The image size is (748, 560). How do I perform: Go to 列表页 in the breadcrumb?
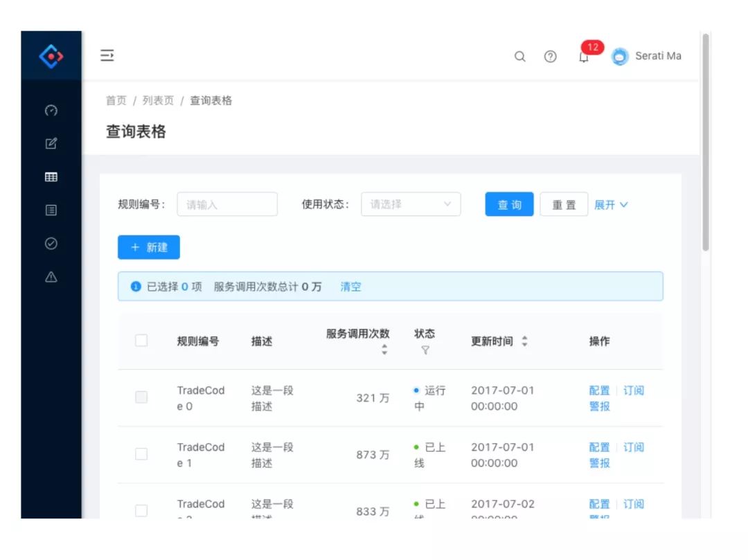(158, 100)
